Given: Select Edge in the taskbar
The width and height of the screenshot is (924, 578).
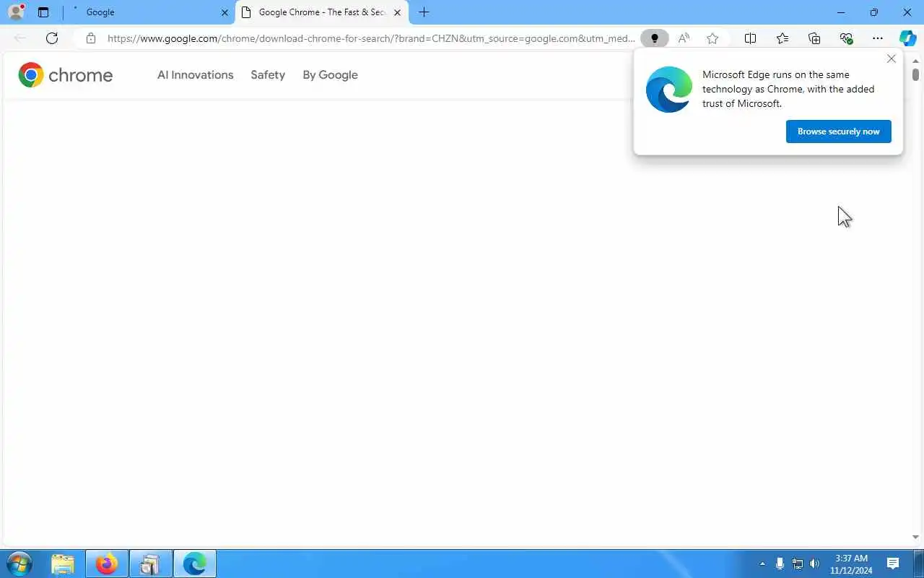Looking at the screenshot, I should 195,564.
